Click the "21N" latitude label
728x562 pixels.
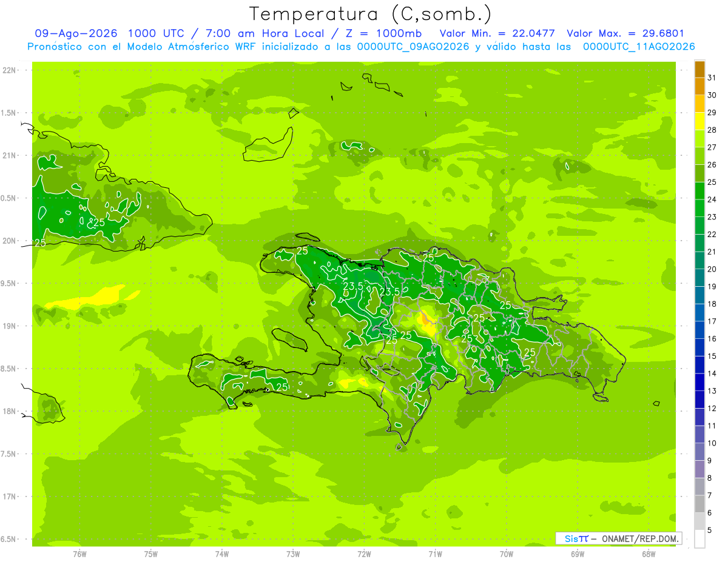coord(10,155)
